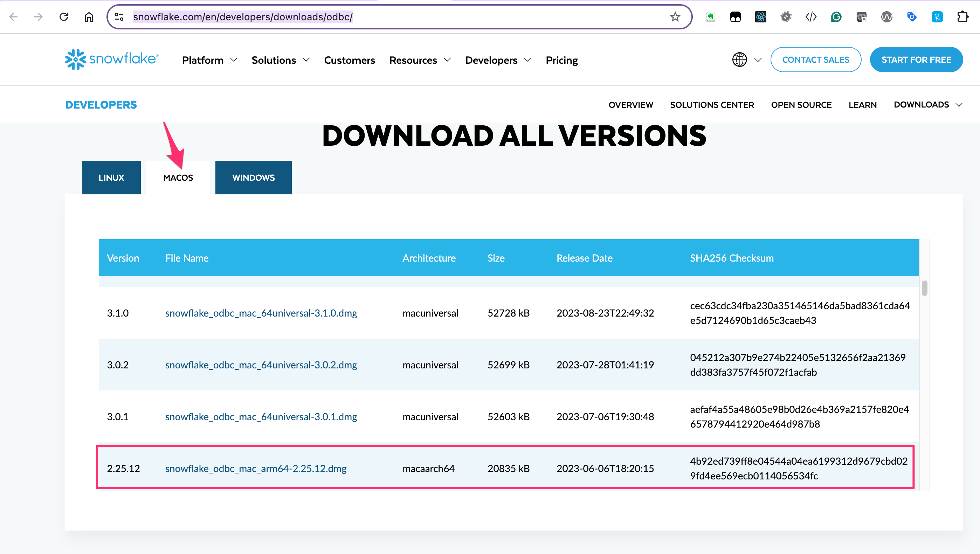
Task: Click version cell 3.0.1
Action: pos(118,416)
